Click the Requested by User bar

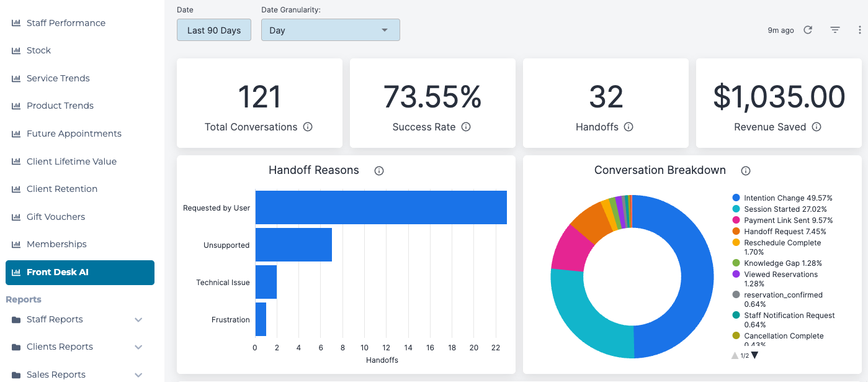point(381,207)
